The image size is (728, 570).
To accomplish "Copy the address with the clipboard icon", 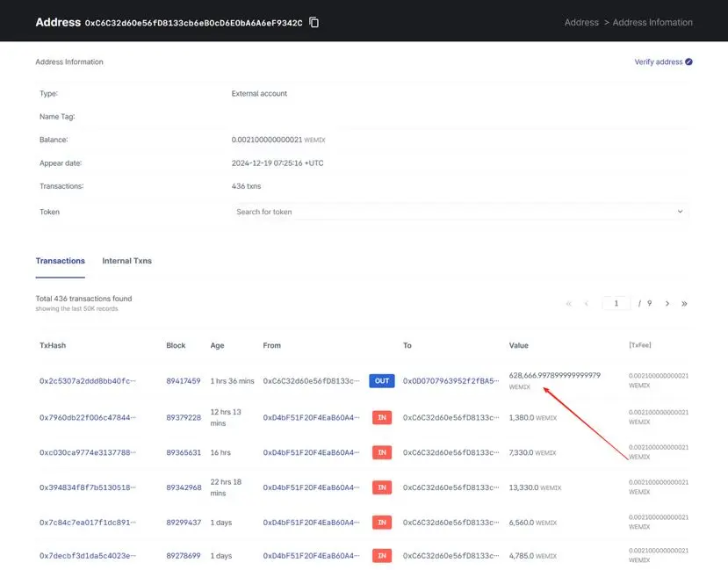I will coord(314,22).
